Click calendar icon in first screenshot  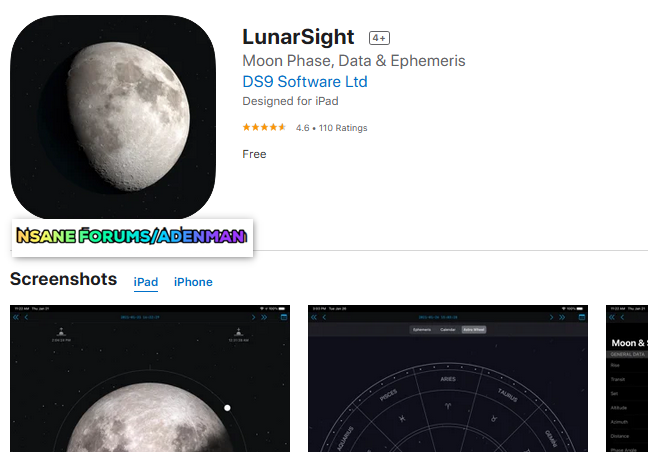(x=284, y=317)
